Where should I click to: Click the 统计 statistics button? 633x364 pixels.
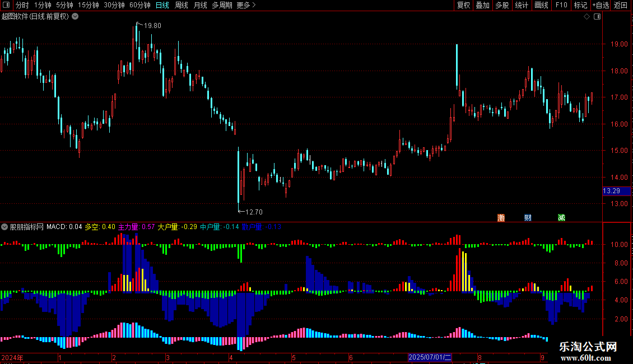pyautogui.click(x=521, y=5)
